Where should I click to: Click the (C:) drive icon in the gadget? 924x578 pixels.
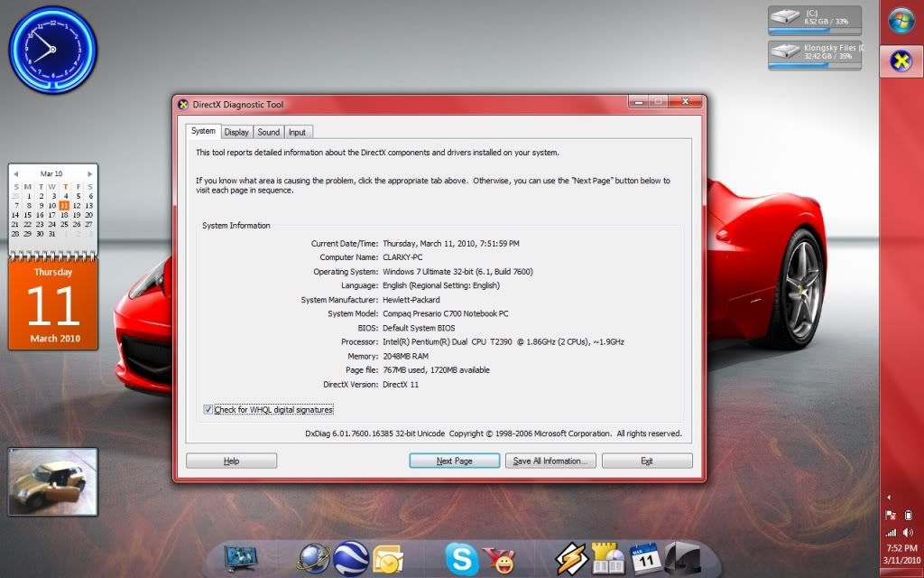pyautogui.click(x=785, y=17)
